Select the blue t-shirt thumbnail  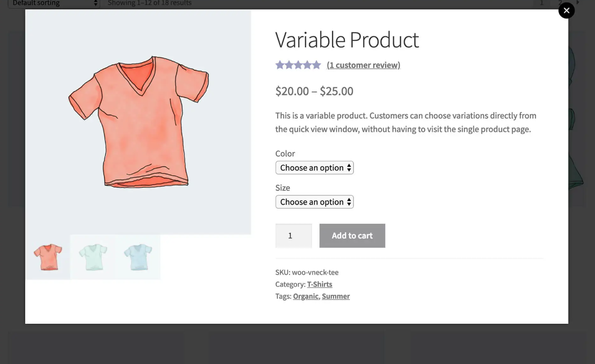138,257
